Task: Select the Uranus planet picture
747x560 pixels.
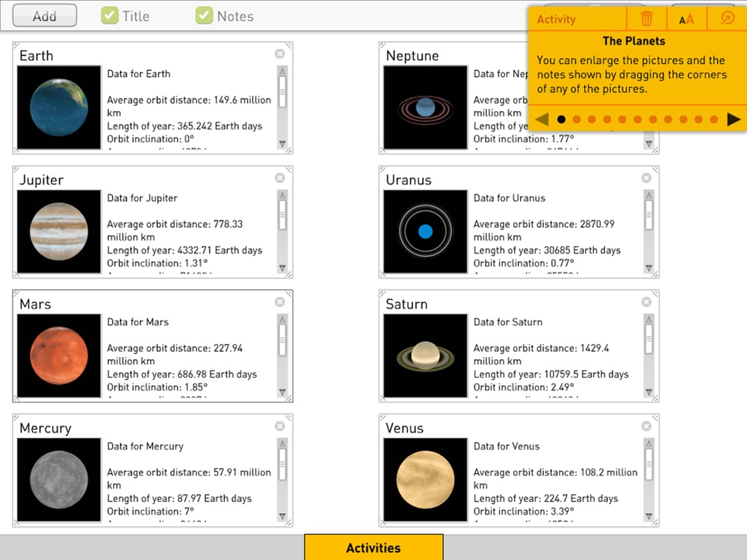Action: tap(426, 231)
